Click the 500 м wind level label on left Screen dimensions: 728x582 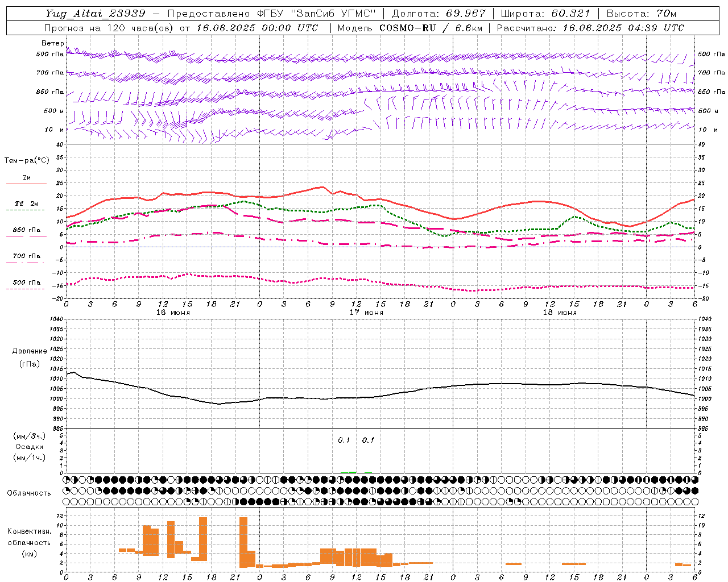[54, 111]
